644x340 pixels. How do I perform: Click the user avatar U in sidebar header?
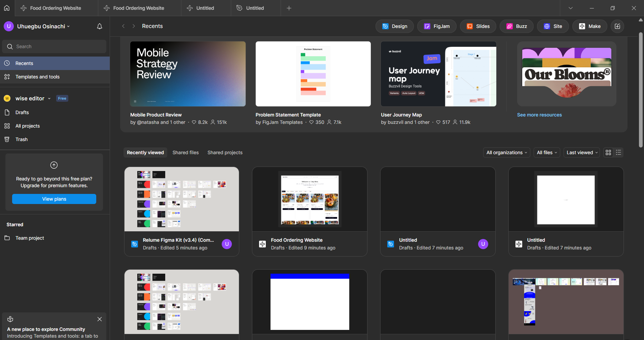pos(9,26)
